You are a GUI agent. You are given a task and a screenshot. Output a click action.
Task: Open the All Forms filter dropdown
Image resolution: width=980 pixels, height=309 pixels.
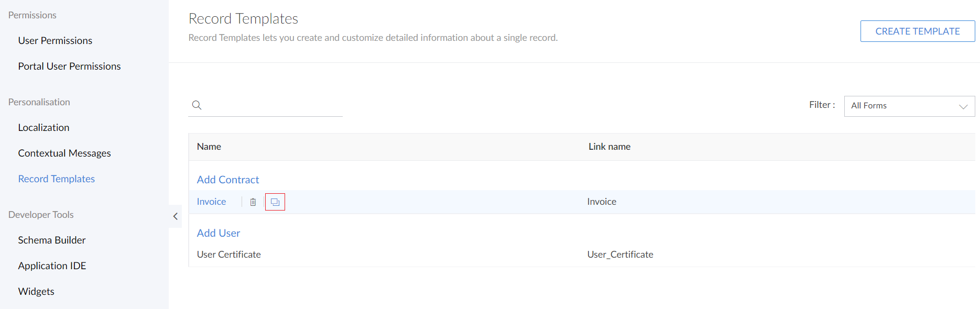[x=909, y=106]
